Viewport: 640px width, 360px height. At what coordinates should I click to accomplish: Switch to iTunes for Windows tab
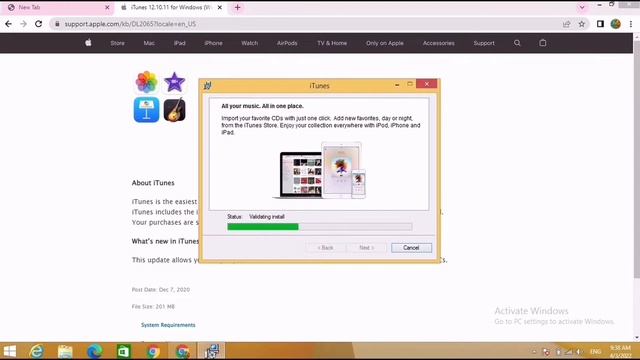171,7
